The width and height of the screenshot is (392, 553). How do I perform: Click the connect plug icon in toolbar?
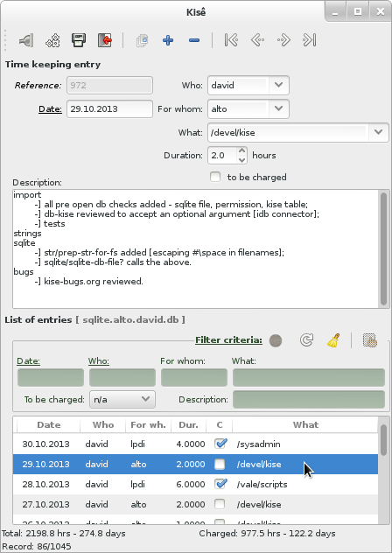[x=26, y=40]
